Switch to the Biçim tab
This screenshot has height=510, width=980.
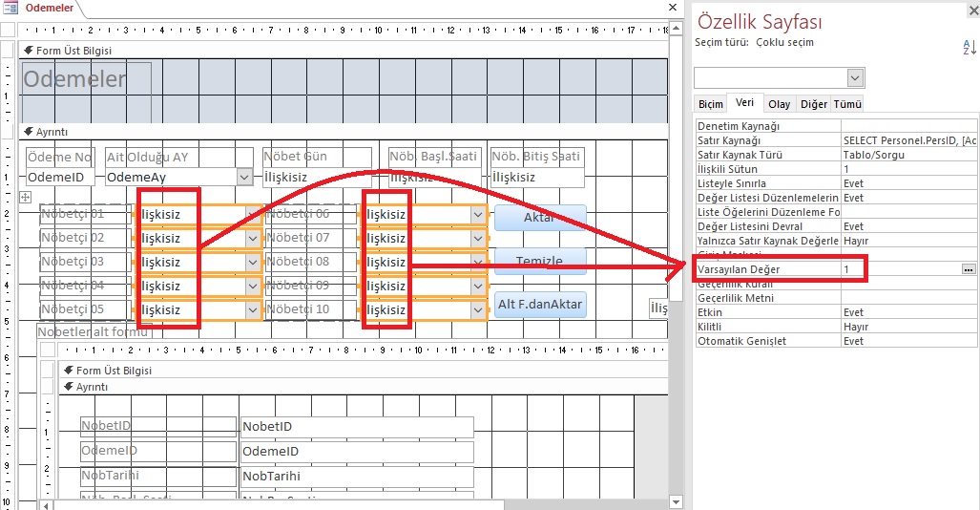pos(711,104)
